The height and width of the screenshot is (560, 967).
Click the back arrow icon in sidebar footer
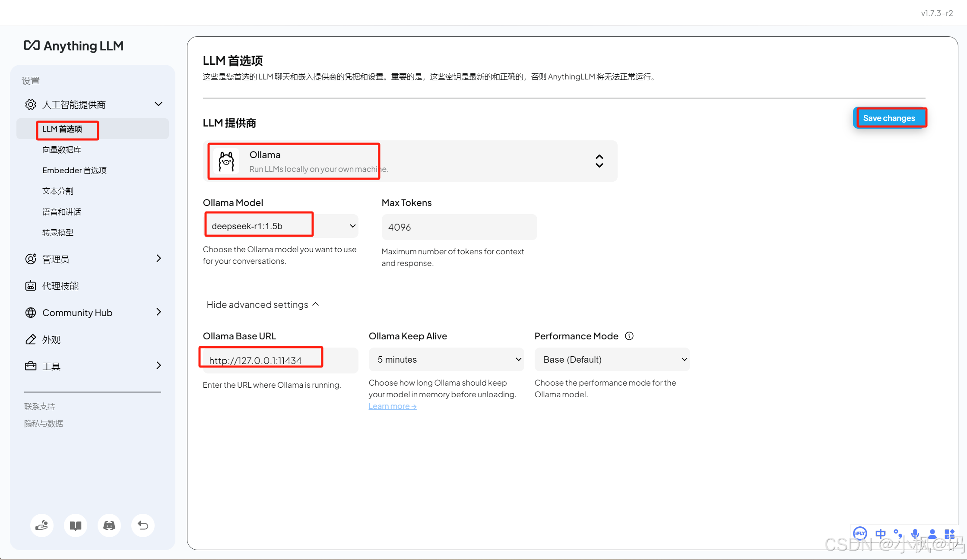(x=143, y=525)
